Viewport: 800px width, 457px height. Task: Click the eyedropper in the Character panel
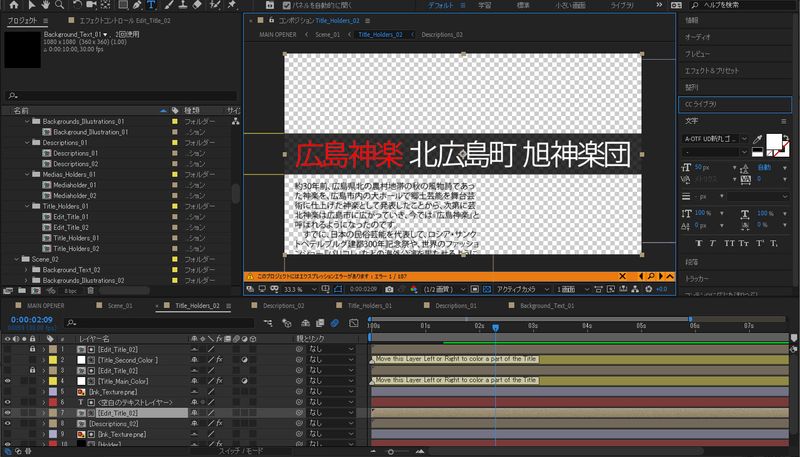coord(757,139)
